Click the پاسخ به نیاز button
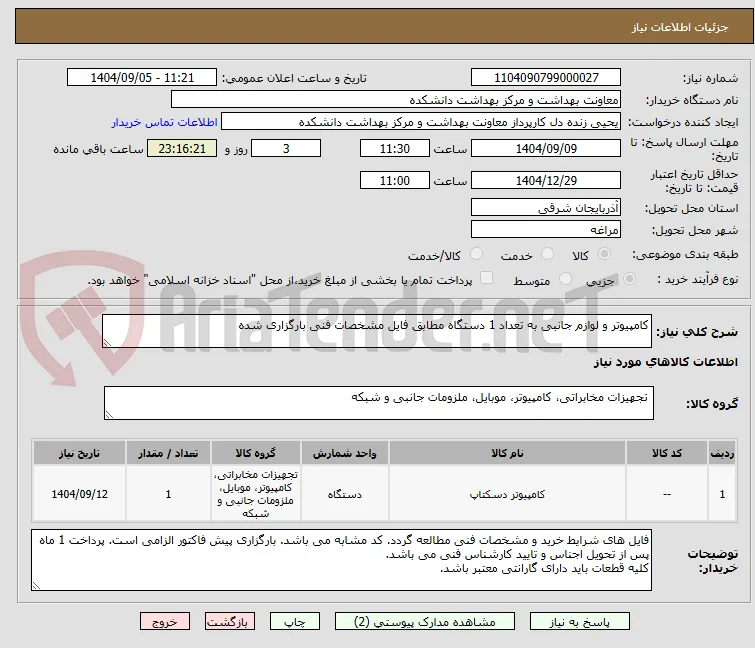 [x=580, y=622]
